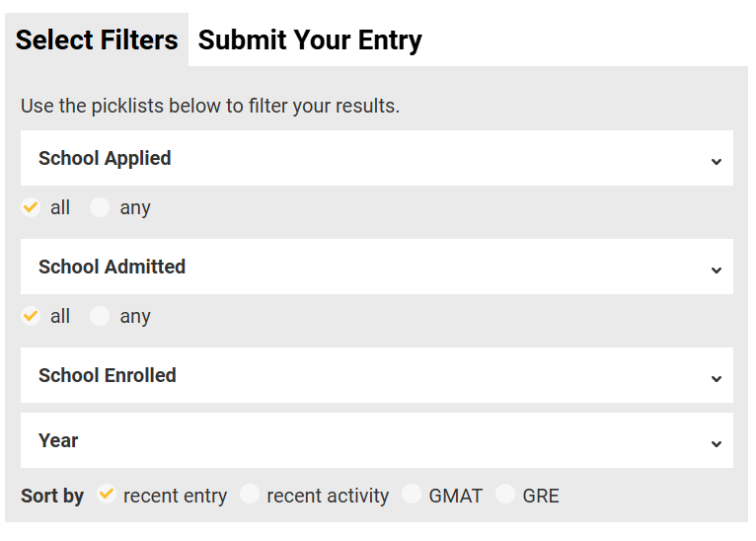This screenshot has width=756, height=541.
Task: Open the School Enrolled picklist
Action: point(376,375)
